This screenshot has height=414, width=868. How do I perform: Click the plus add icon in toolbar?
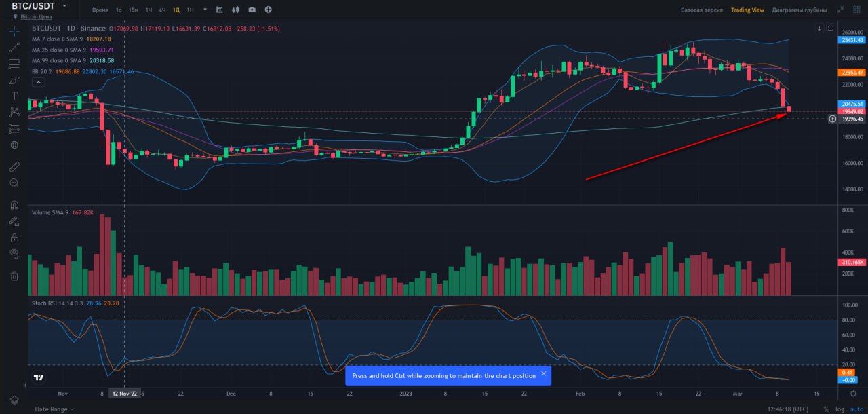point(269,10)
